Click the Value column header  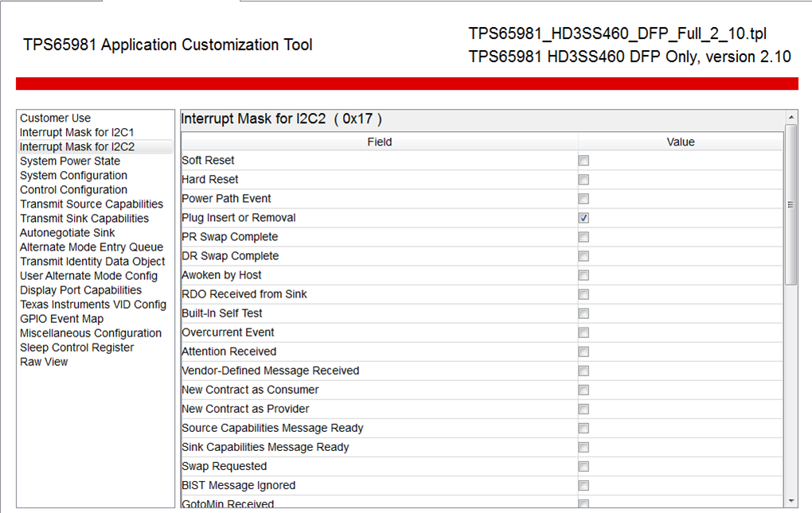(681, 142)
